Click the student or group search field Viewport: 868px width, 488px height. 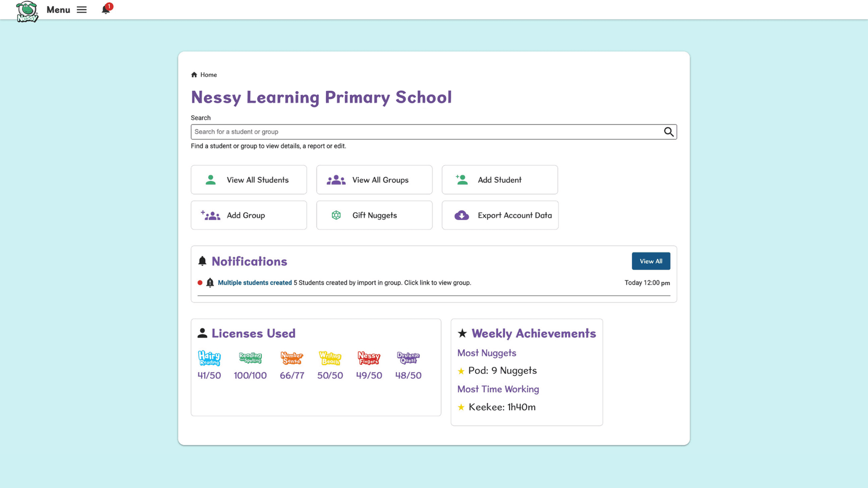[426, 132]
